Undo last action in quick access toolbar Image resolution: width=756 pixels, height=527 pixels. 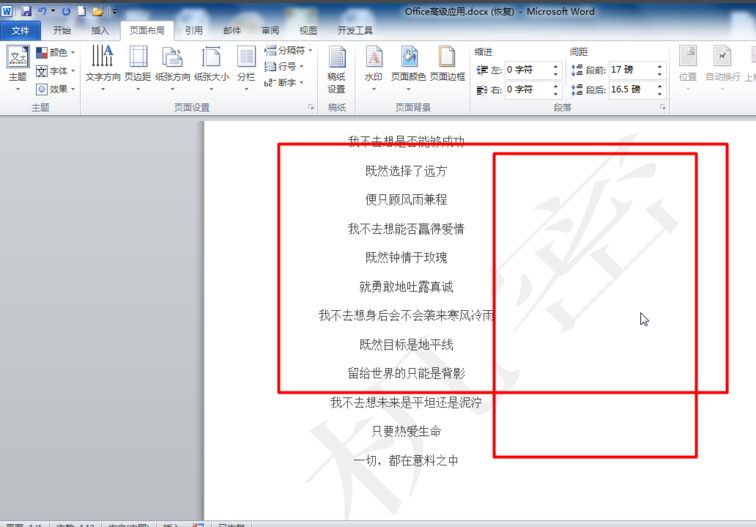(42, 11)
